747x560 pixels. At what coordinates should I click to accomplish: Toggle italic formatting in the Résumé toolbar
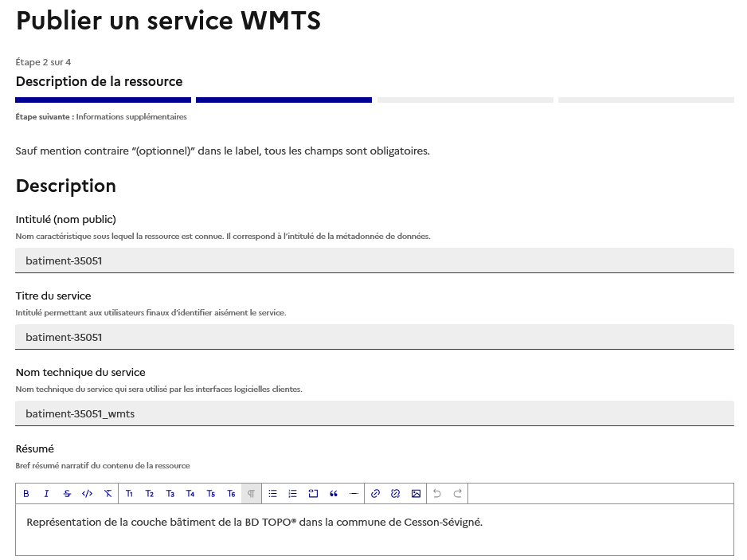point(46,493)
